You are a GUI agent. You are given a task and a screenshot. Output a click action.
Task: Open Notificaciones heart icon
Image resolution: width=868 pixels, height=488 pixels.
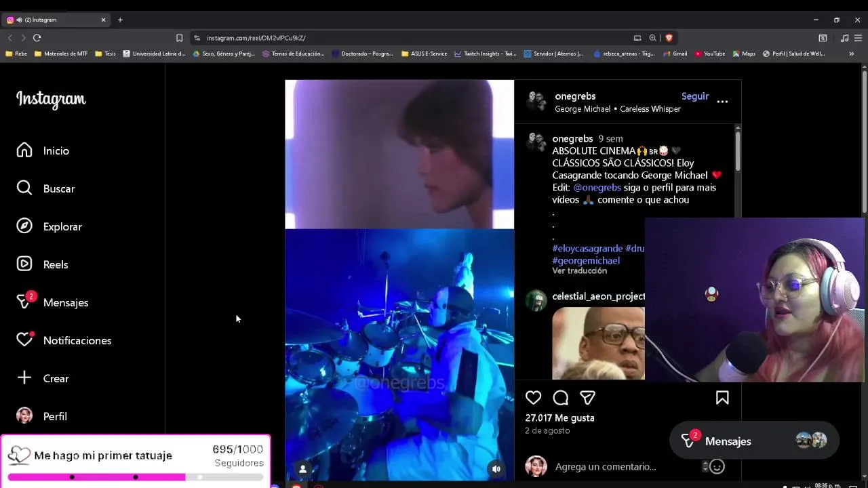point(24,340)
